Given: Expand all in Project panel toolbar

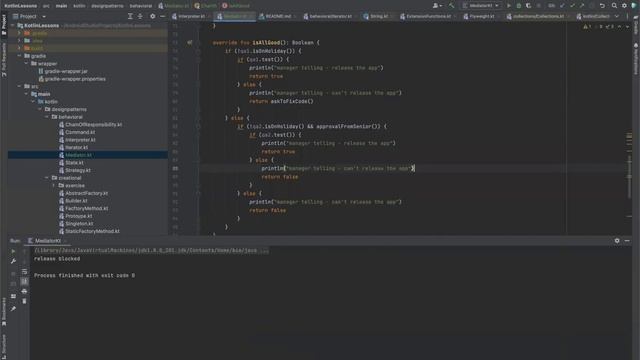Looking at the screenshot, I should tap(130, 16).
